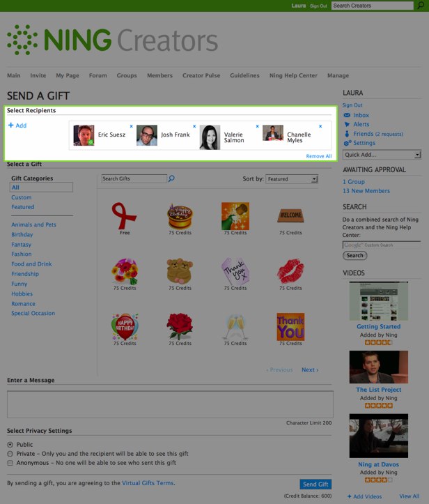Click the Settings gear icon

click(348, 143)
